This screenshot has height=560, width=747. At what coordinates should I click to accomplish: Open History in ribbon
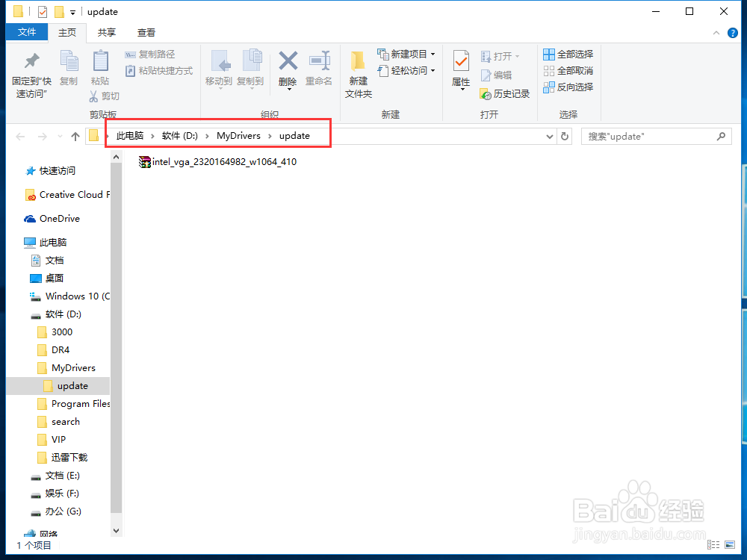coord(505,94)
